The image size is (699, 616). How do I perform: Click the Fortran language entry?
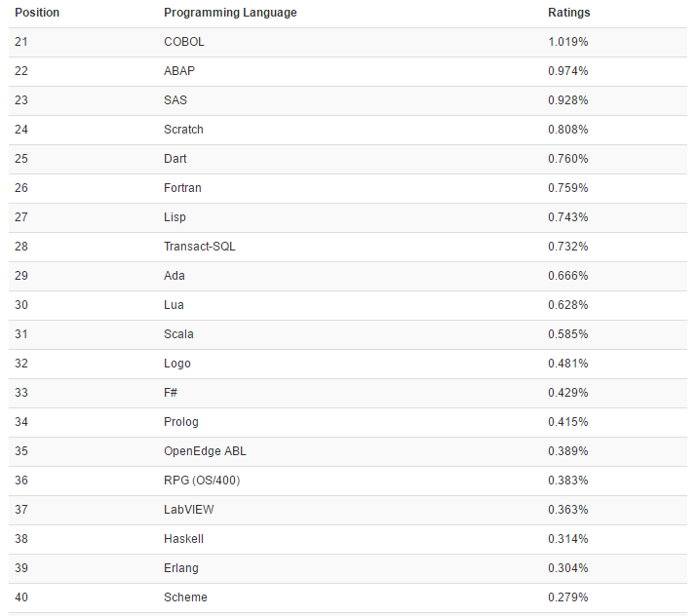click(x=182, y=188)
